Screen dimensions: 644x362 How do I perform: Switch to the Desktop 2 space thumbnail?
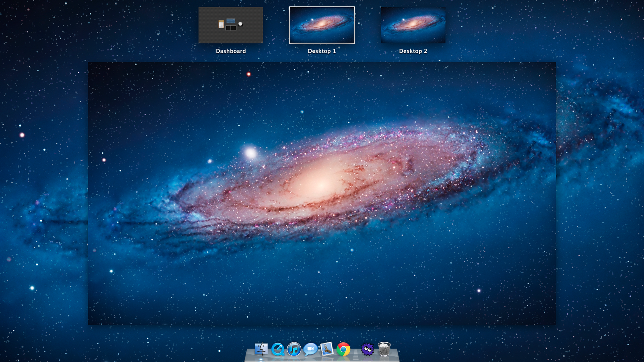point(413,25)
